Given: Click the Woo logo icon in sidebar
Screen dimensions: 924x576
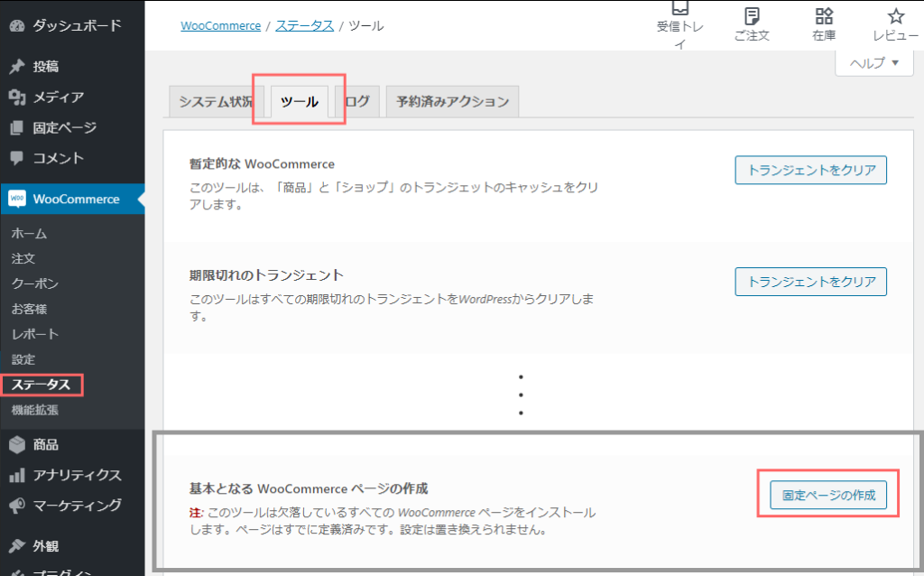Looking at the screenshot, I should point(17,199).
